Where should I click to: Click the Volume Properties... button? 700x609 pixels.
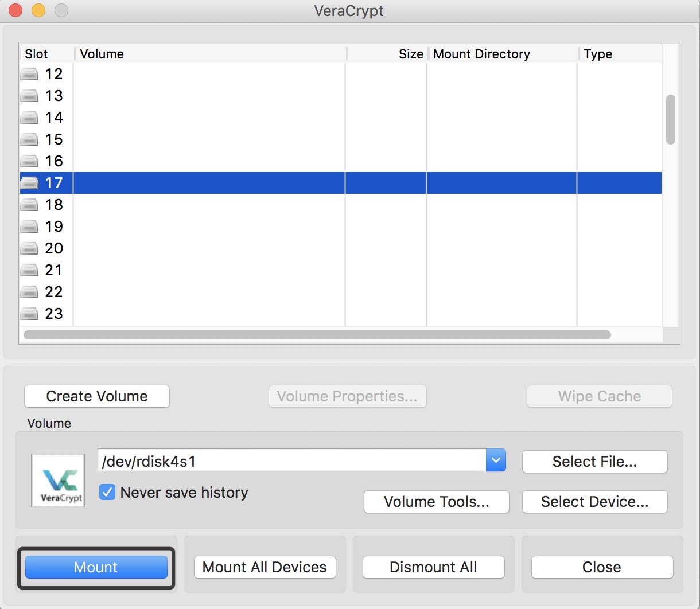point(347,396)
